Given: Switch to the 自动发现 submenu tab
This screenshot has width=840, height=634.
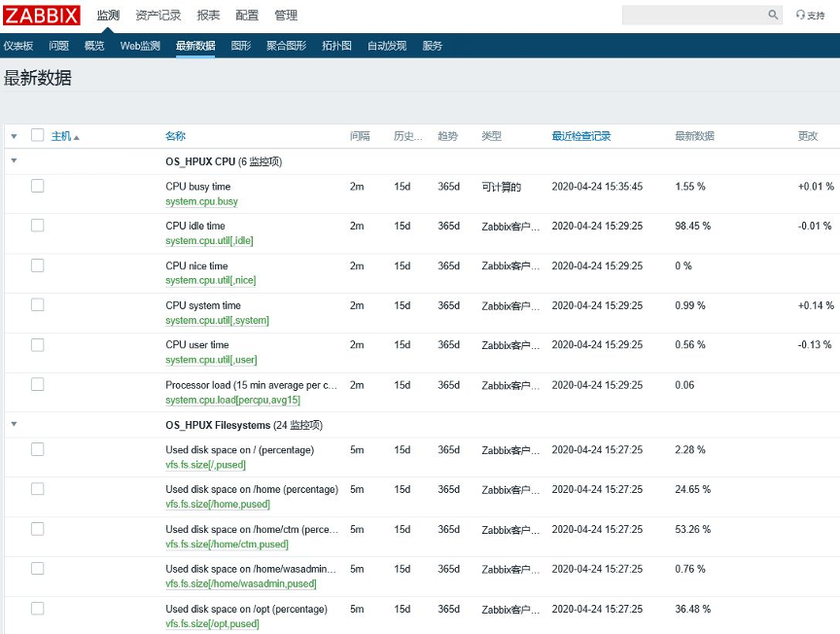Looking at the screenshot, I should (387, 46).
